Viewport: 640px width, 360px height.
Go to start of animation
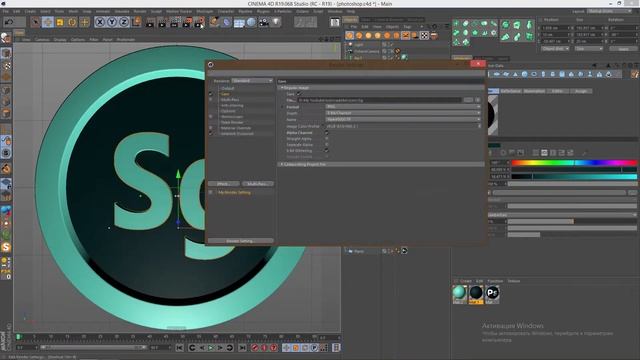tap(179, 348)
